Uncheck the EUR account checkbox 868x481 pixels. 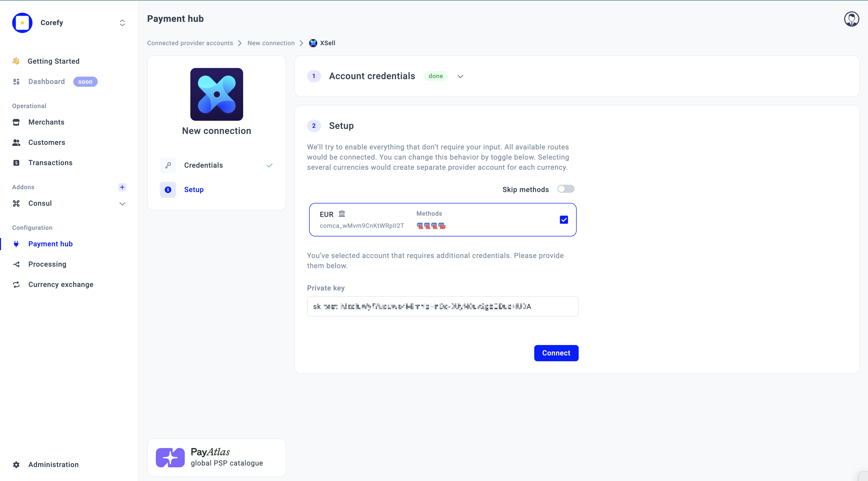[564, 220]
